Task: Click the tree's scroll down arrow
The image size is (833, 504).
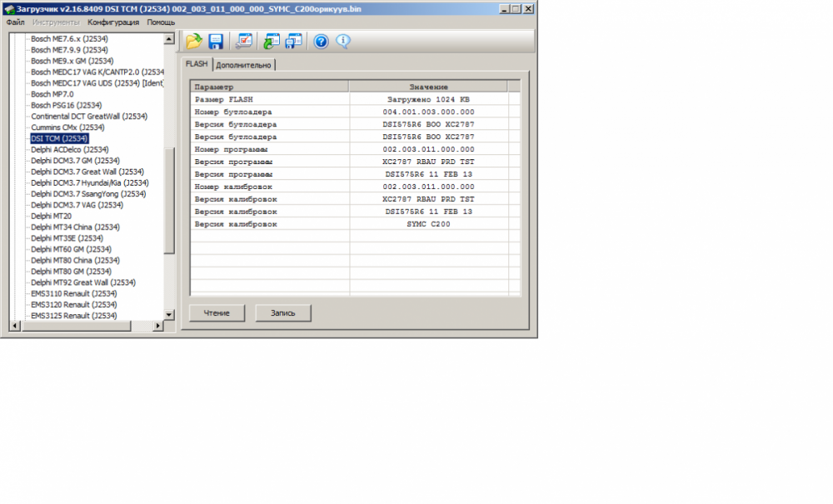Action: [169, 314]
